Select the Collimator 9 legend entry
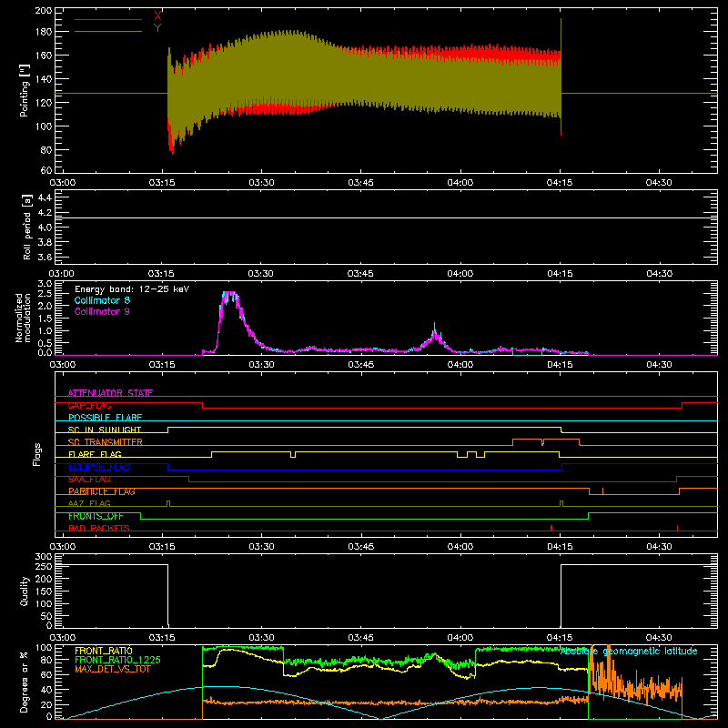The width and height of the screenshot is (728, 728). pyautogui.click(x=102, y=311)
